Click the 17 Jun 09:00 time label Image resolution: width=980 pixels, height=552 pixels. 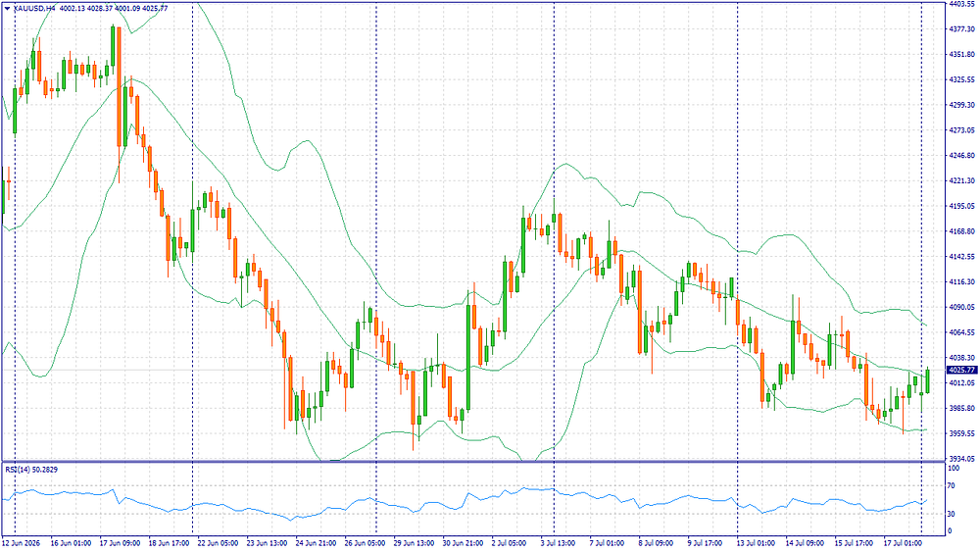[120, 543]
